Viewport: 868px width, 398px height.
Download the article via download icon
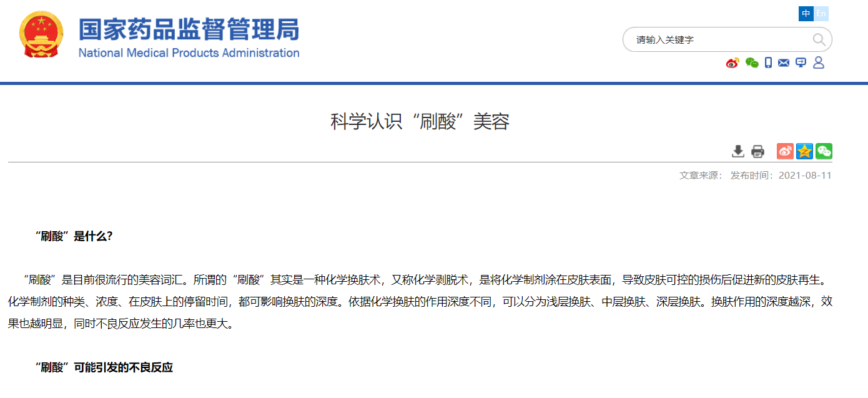(x=738, y=151)
